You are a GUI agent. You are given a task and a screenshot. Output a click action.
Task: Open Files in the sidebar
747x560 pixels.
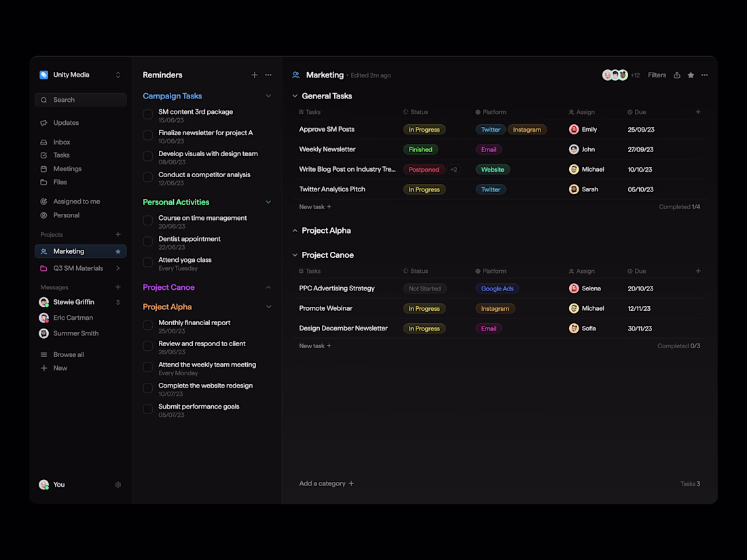60,182
